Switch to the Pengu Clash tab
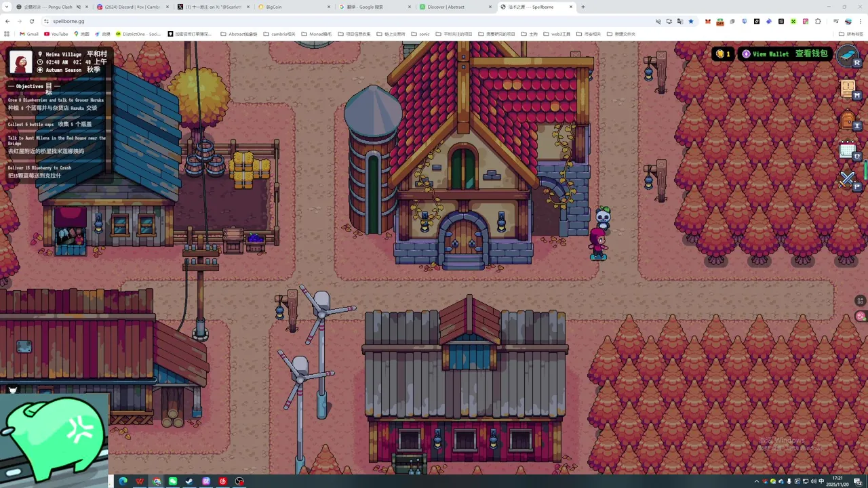Screen dimensions: 868x488 pyautogui.click(x=53, y=7)
